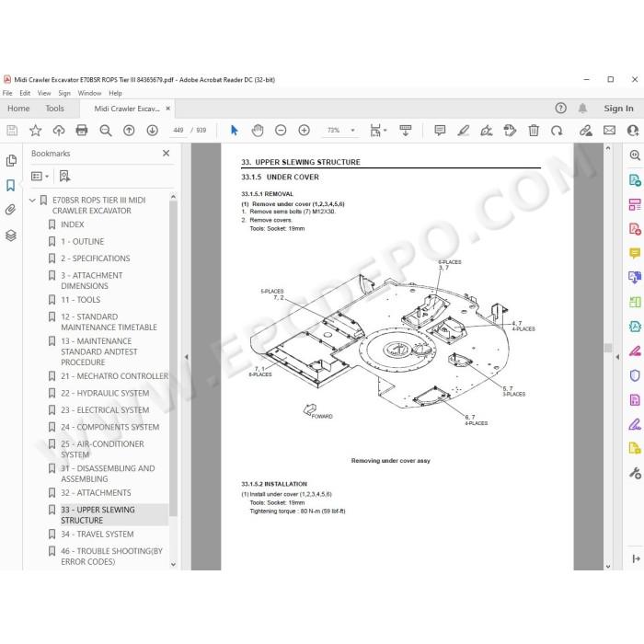The image size is (644, 644).
Task: Upload file to cloud icon
Action: [59, 131]
